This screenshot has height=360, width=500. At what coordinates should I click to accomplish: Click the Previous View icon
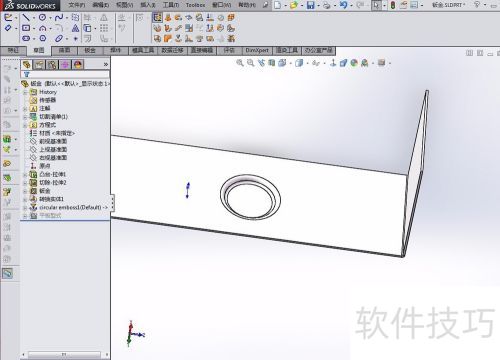click(x=261, y=63)
